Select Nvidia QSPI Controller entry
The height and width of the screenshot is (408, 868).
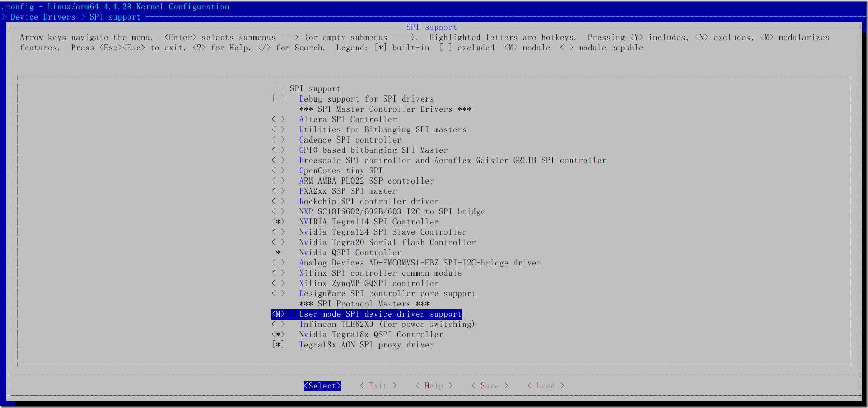pyautogui.click(x=350, y=252)
